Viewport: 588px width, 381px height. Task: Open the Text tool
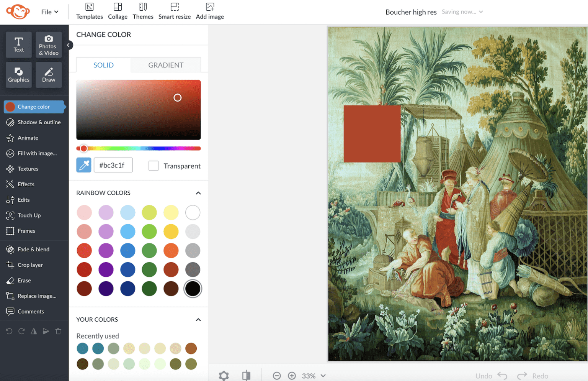coord(18,45)
